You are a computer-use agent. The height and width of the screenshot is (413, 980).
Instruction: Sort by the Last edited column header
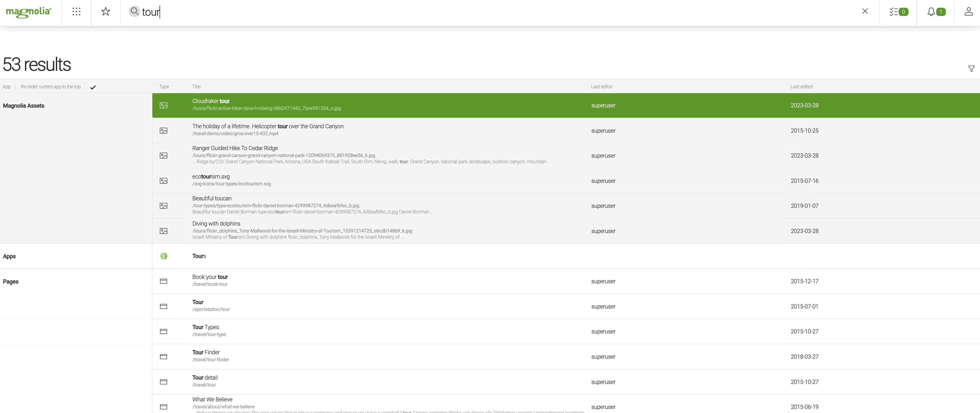point(801,87)
